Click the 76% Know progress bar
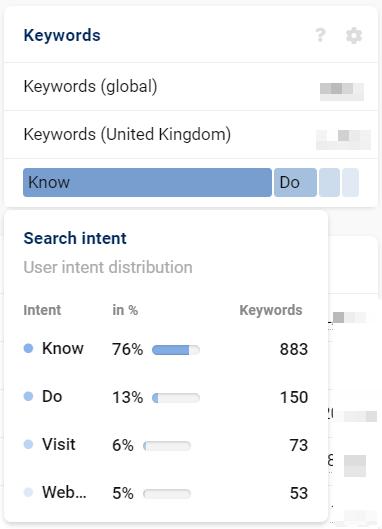Image resolution: width=382 pixels, height=529 pixels. coord(176,350)
